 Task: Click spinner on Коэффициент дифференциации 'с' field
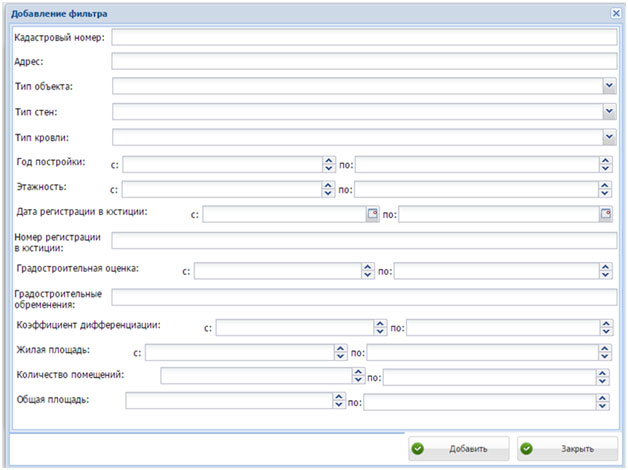(x=380, y=327)
